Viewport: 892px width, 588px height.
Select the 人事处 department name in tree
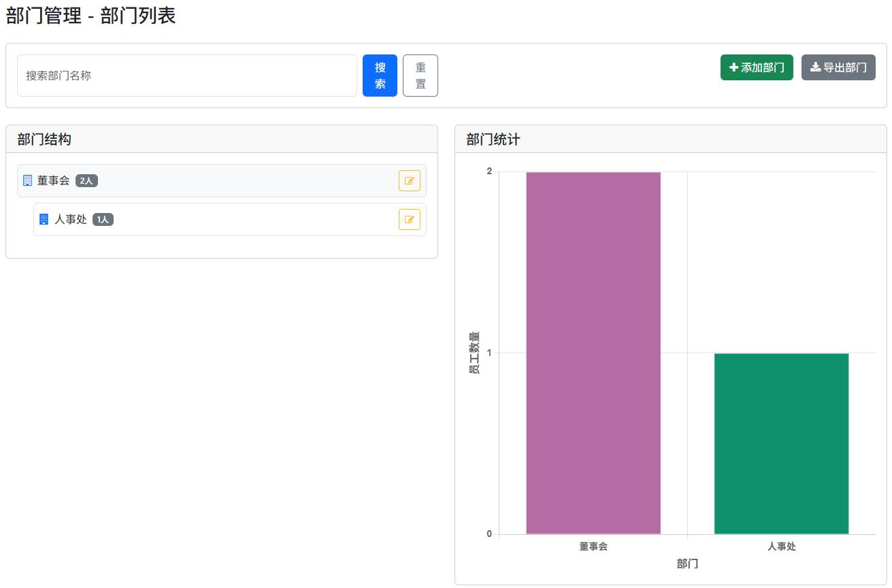71,220
